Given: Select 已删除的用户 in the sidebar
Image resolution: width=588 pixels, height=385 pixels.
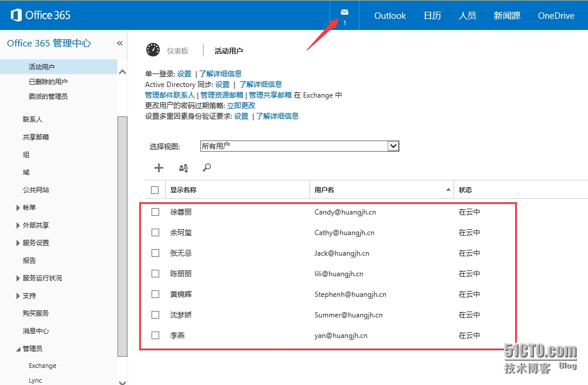Looking at the screenshot, I should click(x=48, y=82).
